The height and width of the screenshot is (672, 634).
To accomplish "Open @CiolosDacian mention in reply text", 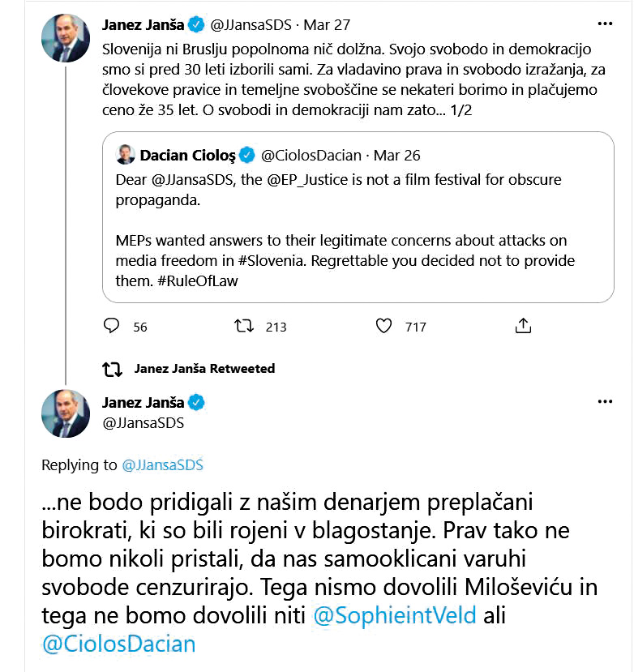I will (118, 644).
